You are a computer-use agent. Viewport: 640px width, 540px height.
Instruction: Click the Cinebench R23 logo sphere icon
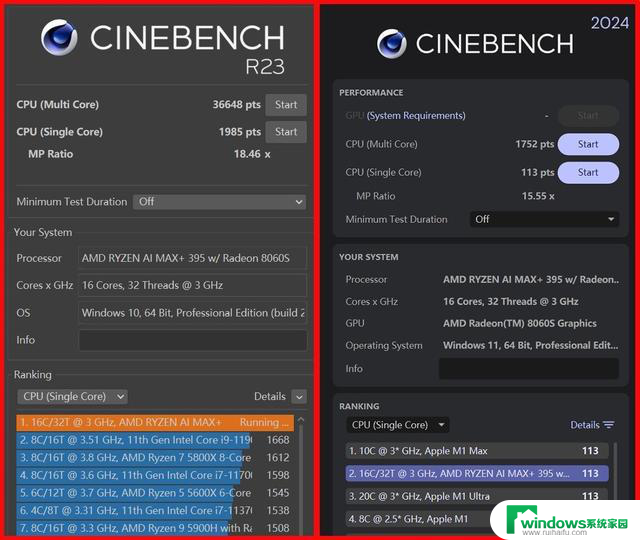(x=59, y=37)
